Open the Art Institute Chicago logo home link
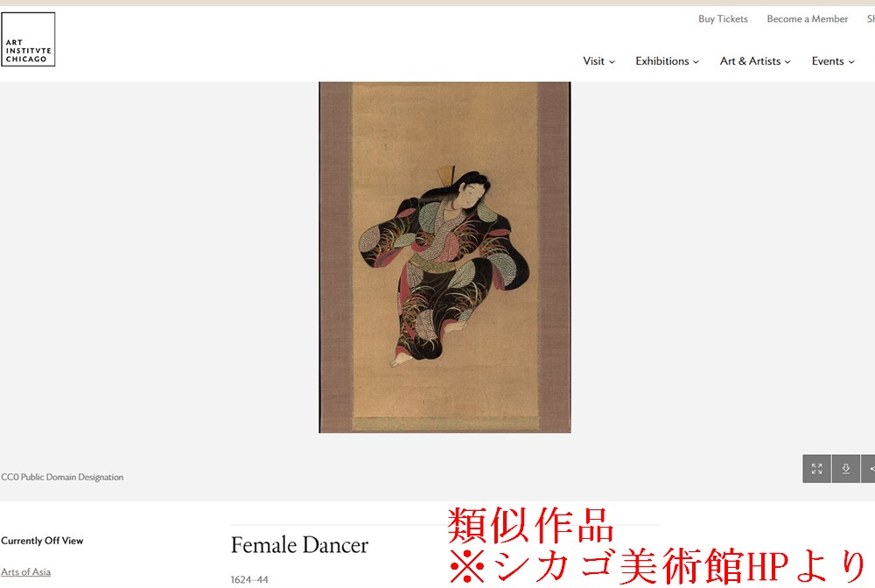 pos(28,39)
